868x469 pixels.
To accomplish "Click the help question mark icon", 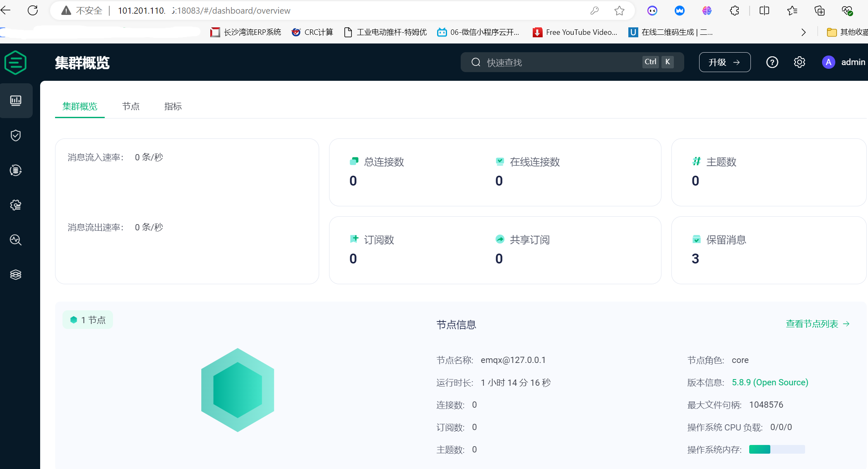I will [x=772, y=62].
